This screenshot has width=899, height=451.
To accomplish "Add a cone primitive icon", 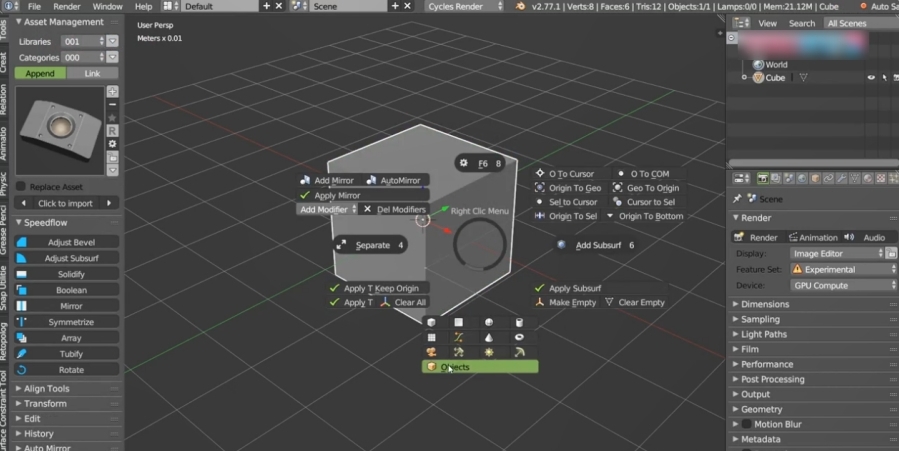I will [x=488, y=338].
